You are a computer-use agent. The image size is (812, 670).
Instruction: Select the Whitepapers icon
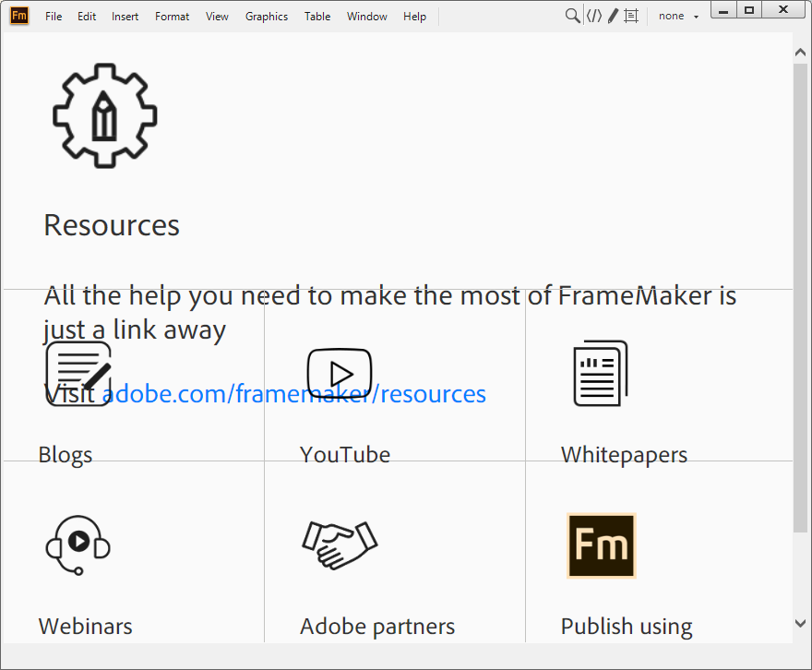point(600,373)
